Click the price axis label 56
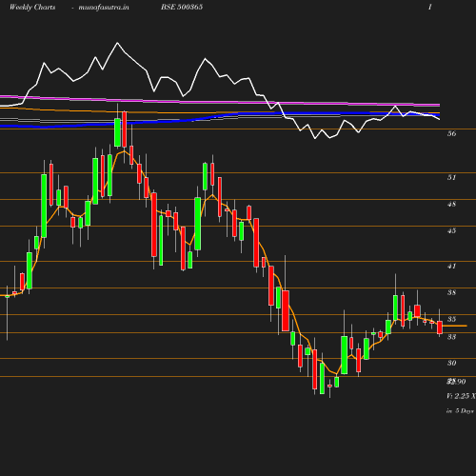 451,133
